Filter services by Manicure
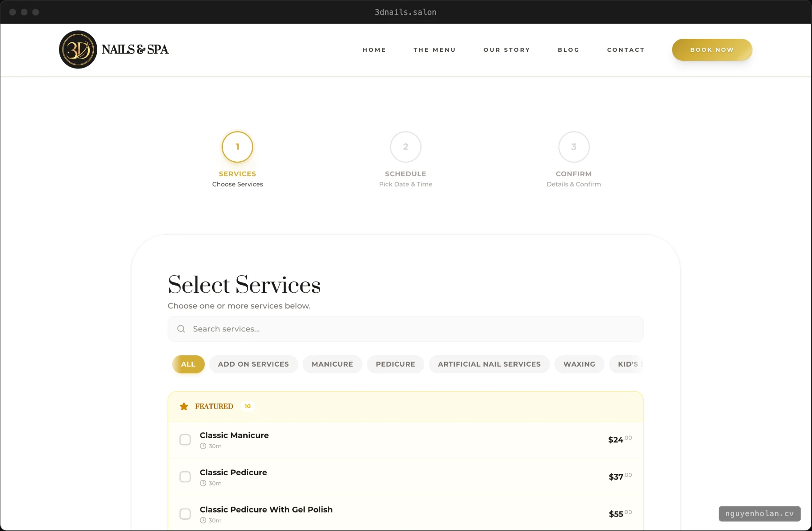 [332, 364]
